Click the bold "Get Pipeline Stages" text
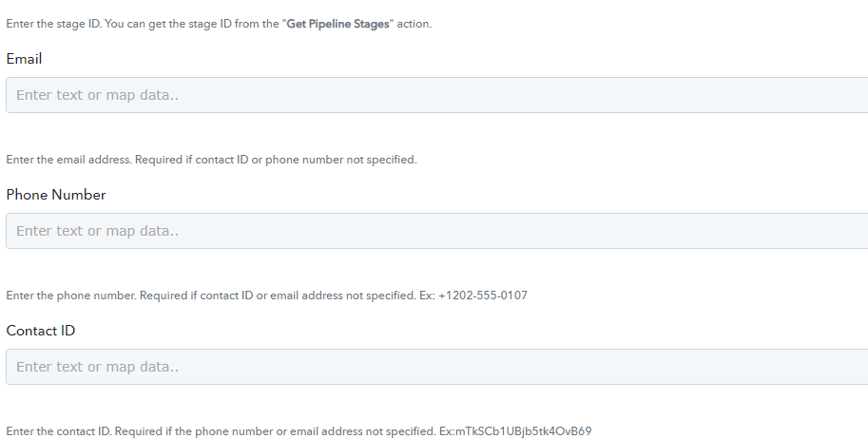The width and height of the screenshot is (868, 439). (338, 24)
